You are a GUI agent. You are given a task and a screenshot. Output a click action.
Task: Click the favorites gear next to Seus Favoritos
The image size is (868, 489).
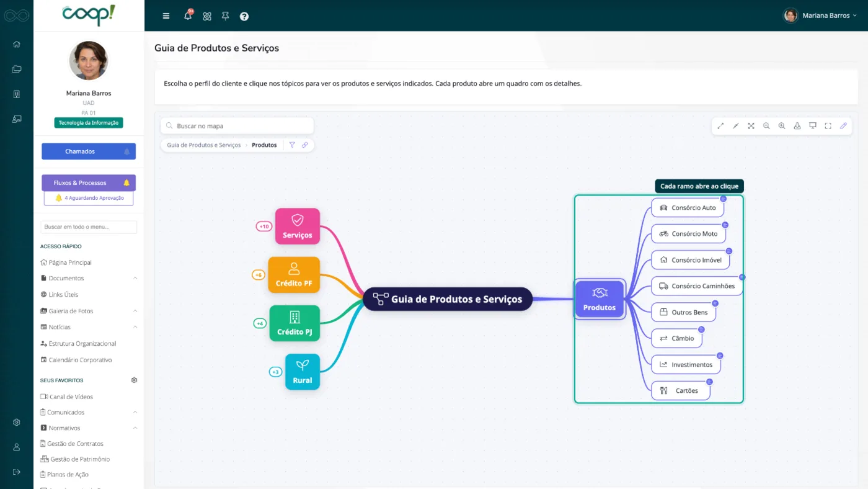coord(134,380)
